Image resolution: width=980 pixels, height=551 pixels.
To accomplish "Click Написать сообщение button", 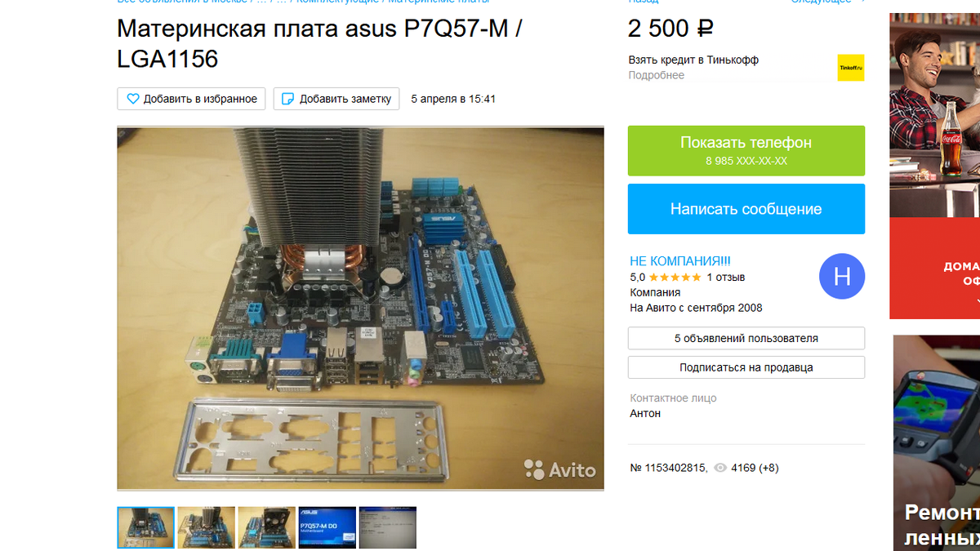I will pyautogui.click(x=746, y=209).
